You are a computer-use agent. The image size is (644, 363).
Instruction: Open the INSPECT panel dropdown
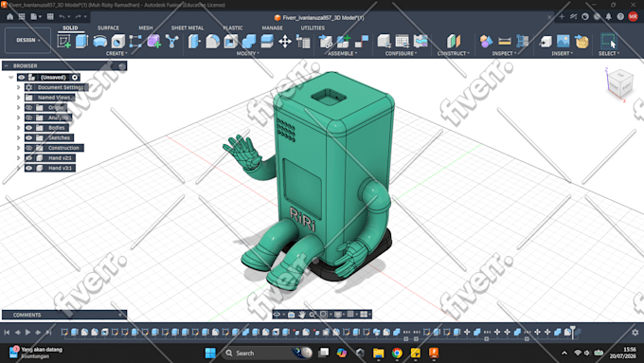505,53
